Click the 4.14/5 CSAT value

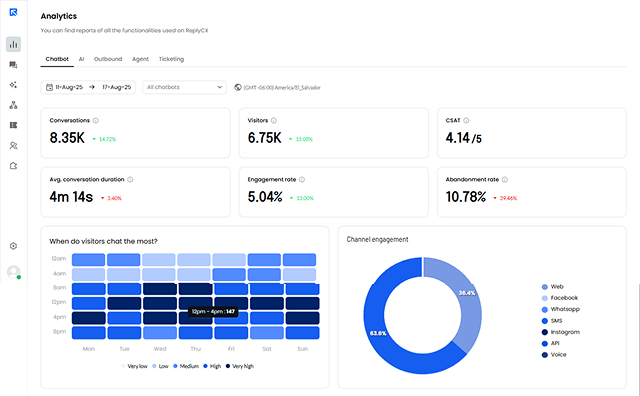pyautogui.click(x=464, y=138)
